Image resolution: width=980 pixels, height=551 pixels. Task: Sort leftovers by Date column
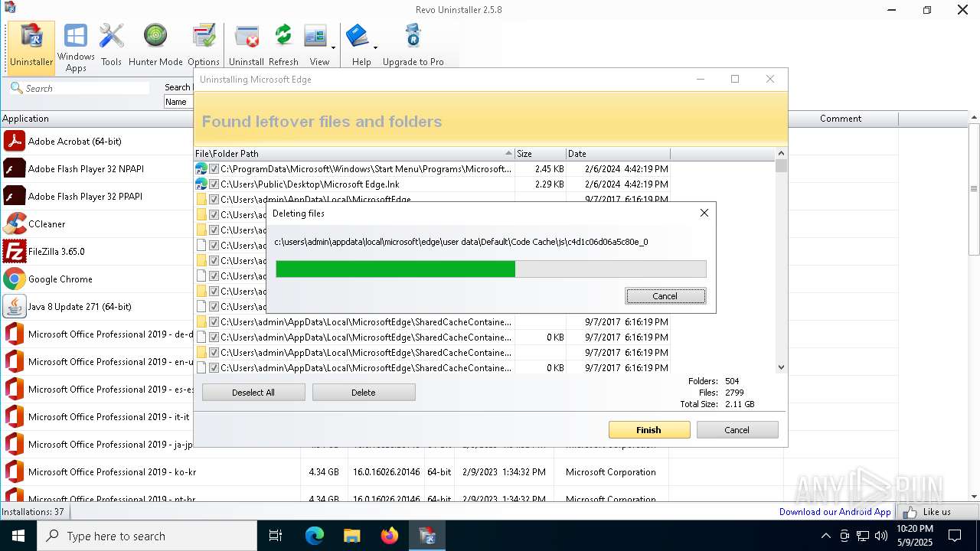(618, 154)
